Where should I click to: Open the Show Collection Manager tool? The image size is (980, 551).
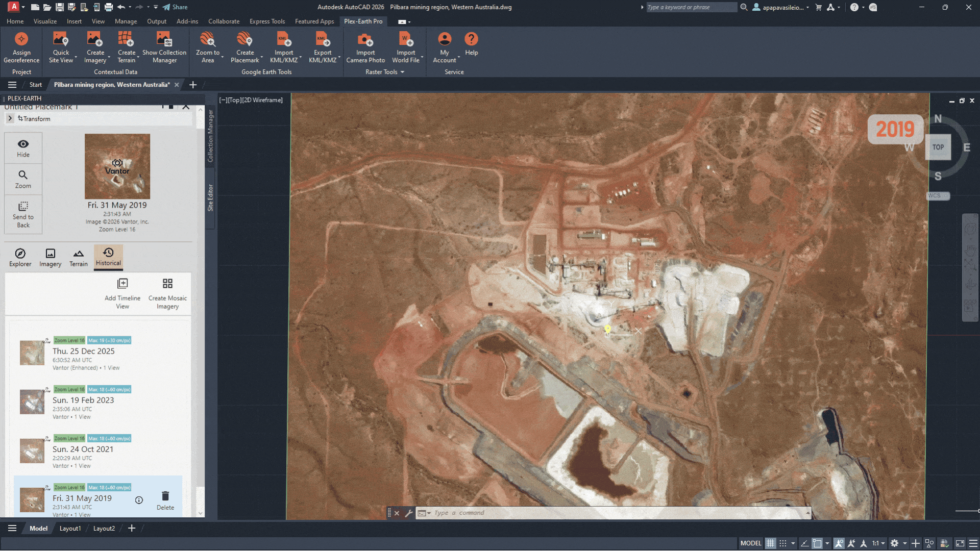(164, 40)
